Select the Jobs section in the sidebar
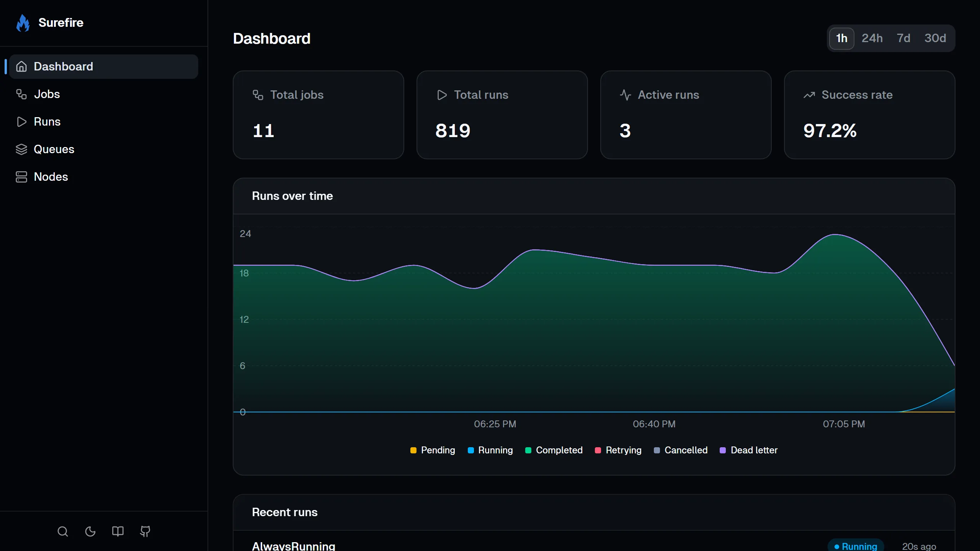The width and height of the screenshot is (980, 551). point(47,94)
